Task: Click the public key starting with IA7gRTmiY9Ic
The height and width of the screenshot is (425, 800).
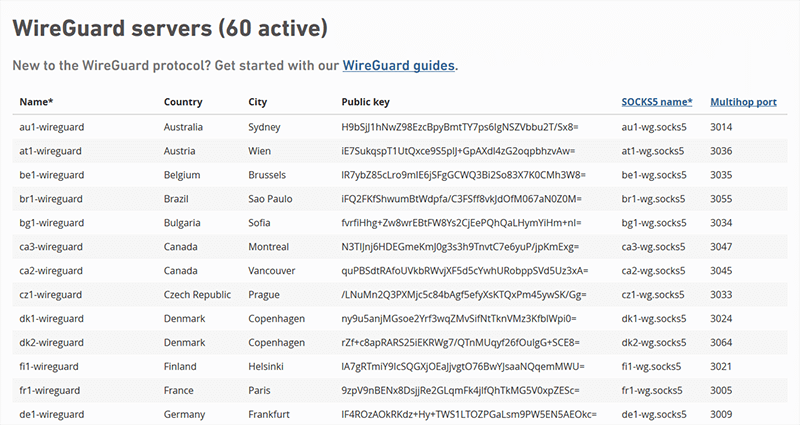Action: pos(463,367)
